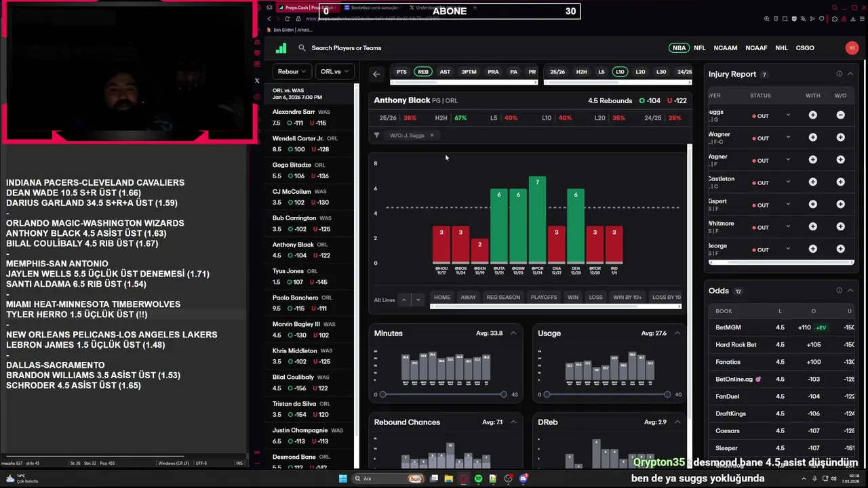Add George to the W/O filter
868x488 pixels.
pos(840,249)
